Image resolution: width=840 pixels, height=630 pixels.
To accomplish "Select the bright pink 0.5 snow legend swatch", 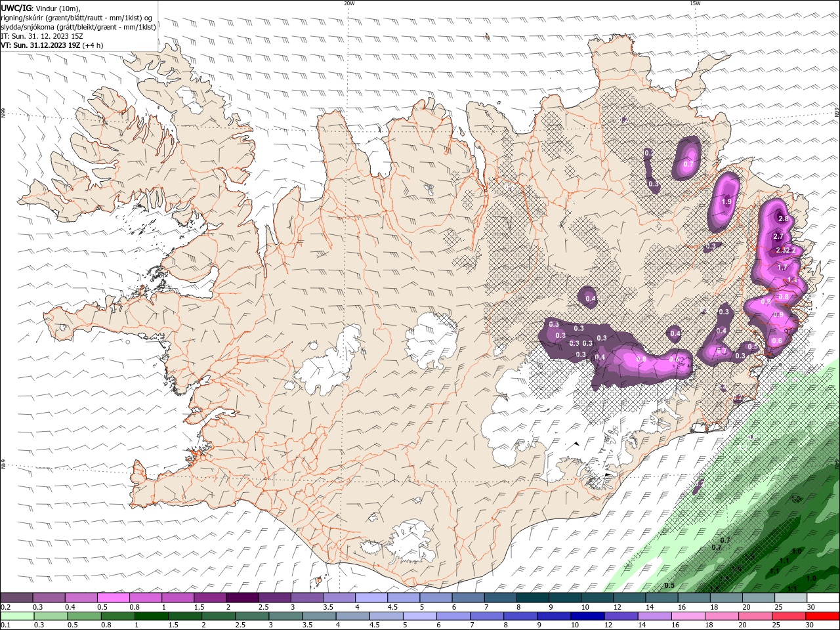I will click(x=114, y=598).
